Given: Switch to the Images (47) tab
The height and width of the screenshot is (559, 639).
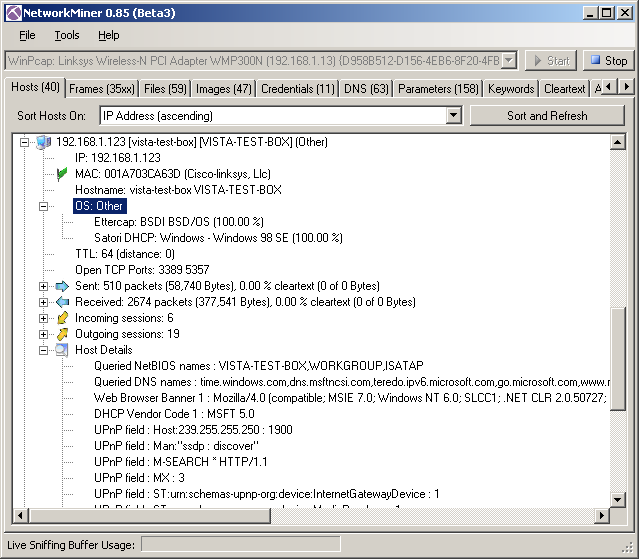Looking at the screenshot, I should [224, 89].
